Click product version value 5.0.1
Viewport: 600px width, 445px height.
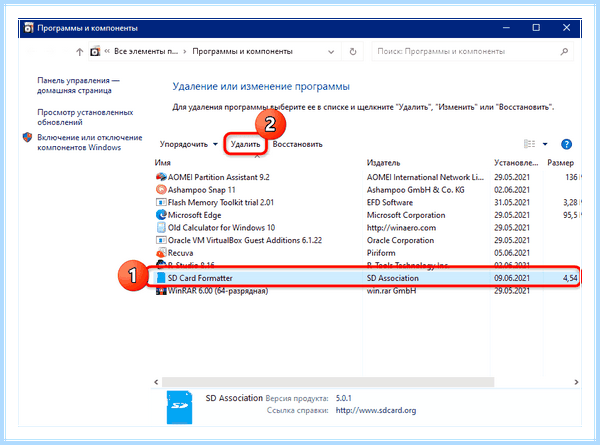click(344, 398)
